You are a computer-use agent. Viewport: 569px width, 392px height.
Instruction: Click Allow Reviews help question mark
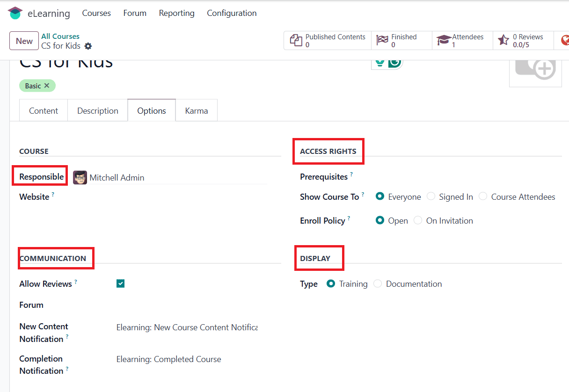tap(76, 282)
